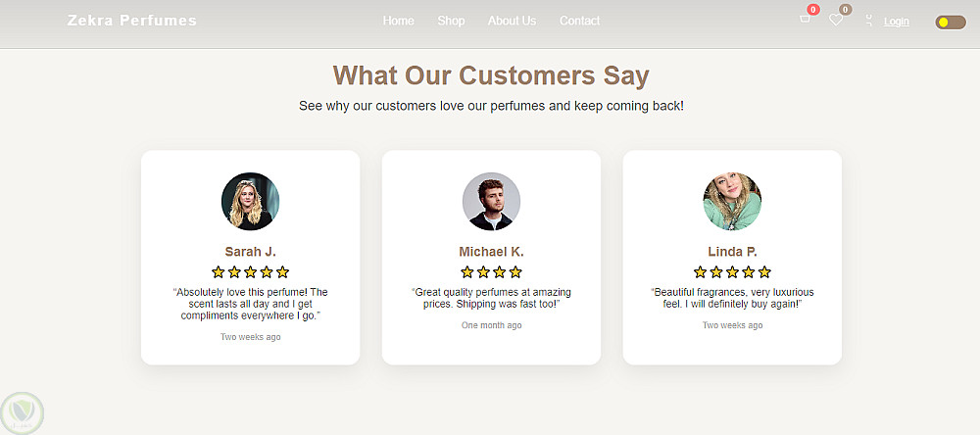The height and width of the screenshot is (435, 980).
Task: Click the user account icon beside Login
Action: pyautogui.click(x=868, y=21)
